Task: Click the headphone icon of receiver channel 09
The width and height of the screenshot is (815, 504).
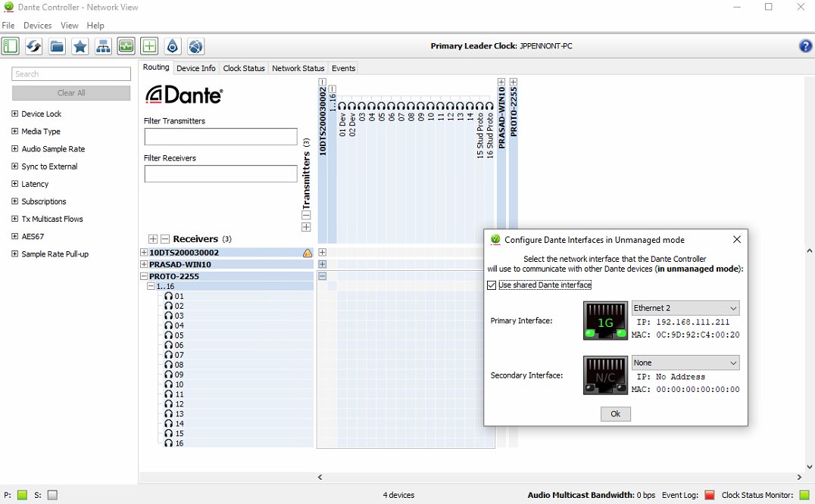Action: click(168, 375)
